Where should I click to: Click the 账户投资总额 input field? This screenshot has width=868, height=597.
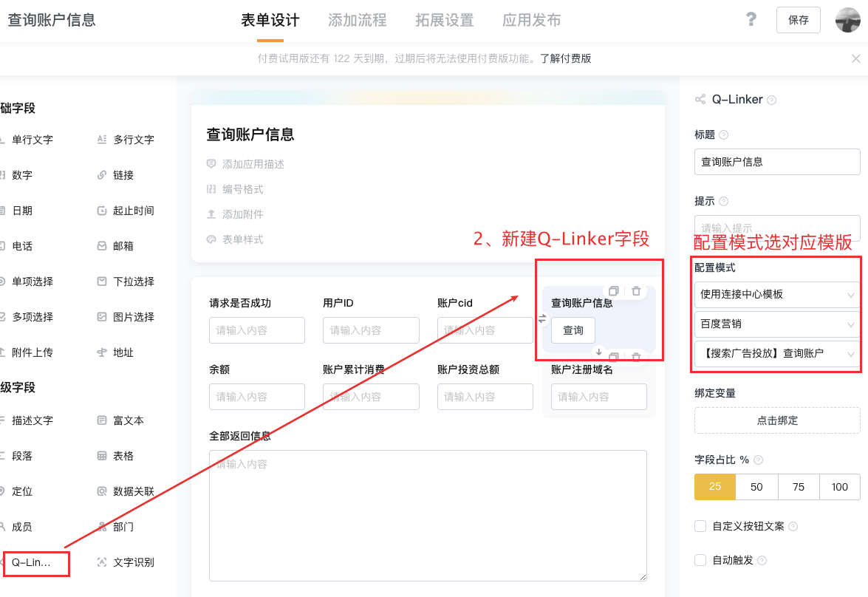click(x=485, y=397)
